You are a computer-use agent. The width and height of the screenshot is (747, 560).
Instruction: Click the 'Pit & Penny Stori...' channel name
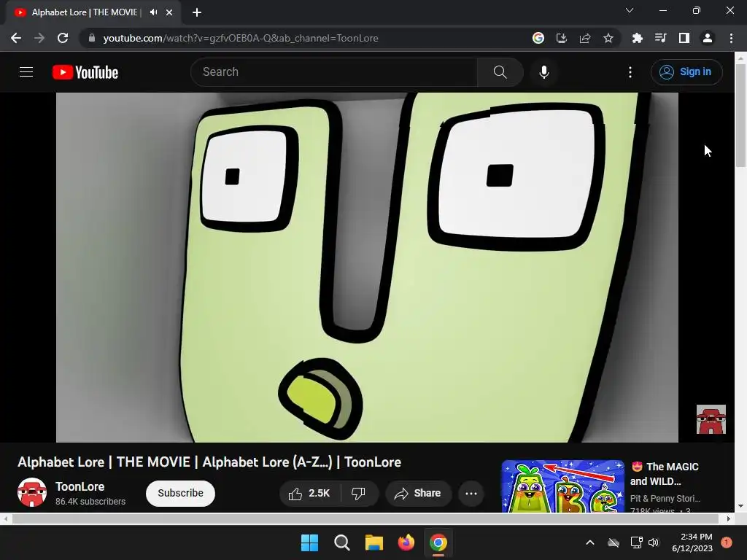pos(665,499)
